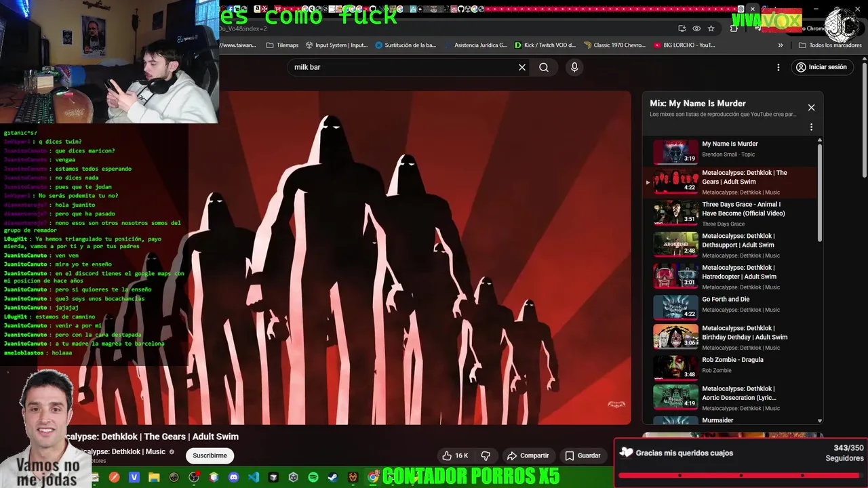Close the Mix: My Name Is Murder panel
868x488 pixels.
(811, 108)
